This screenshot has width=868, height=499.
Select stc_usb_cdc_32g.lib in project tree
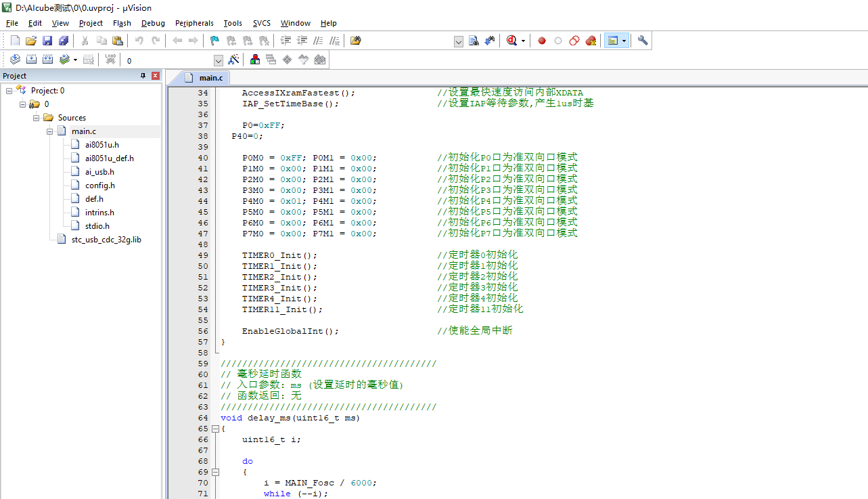pyautogui.click(x=106, y=240)
